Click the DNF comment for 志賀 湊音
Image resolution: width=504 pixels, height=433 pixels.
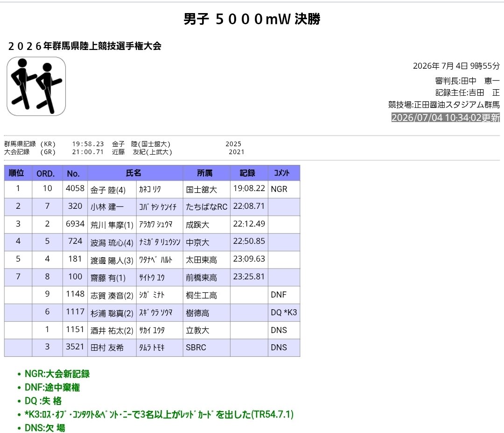pos(278,295)
